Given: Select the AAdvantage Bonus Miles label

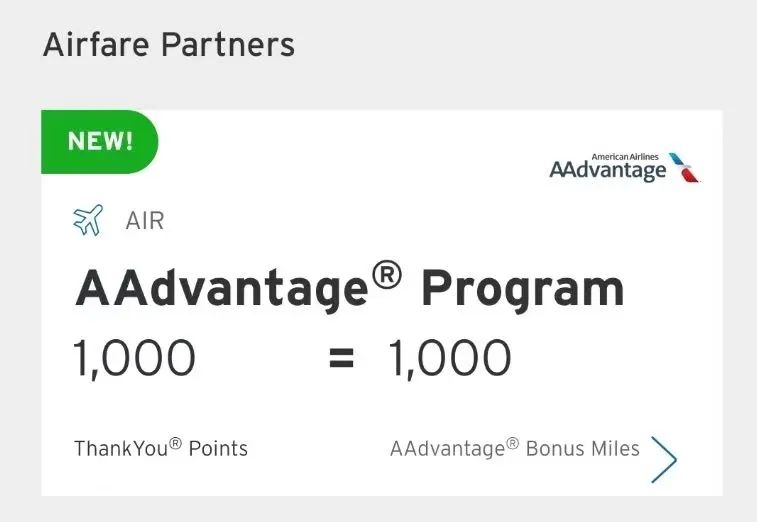Looking at the screenshot, I should coord(514,448).
